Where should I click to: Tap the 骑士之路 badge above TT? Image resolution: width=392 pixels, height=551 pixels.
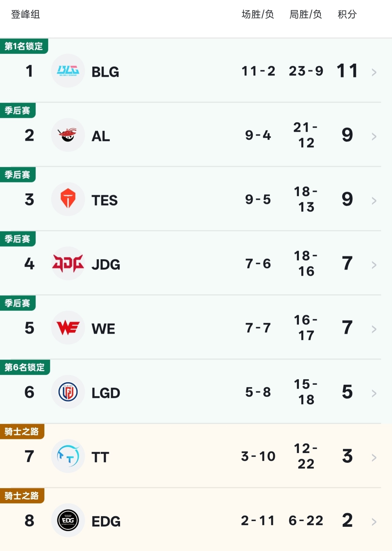coord(22,432)
